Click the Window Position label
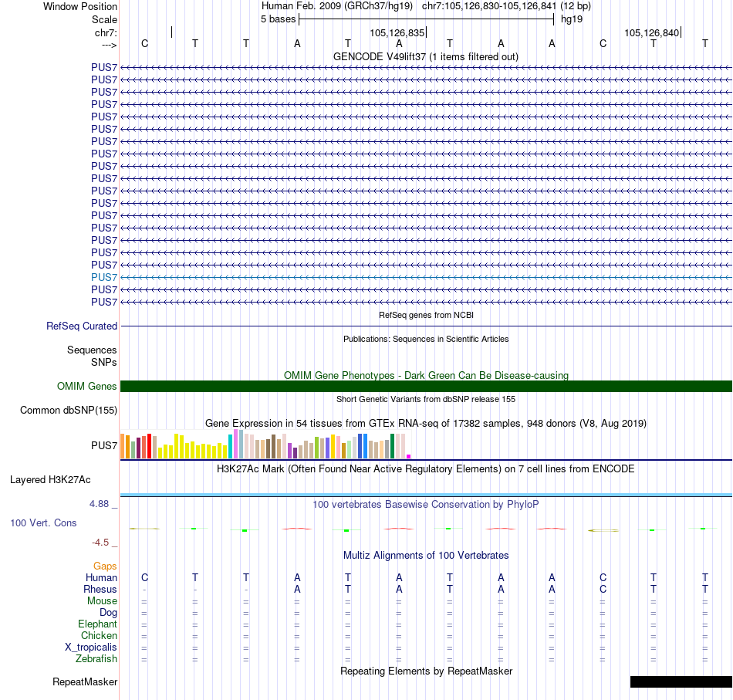 click(80, 6)
